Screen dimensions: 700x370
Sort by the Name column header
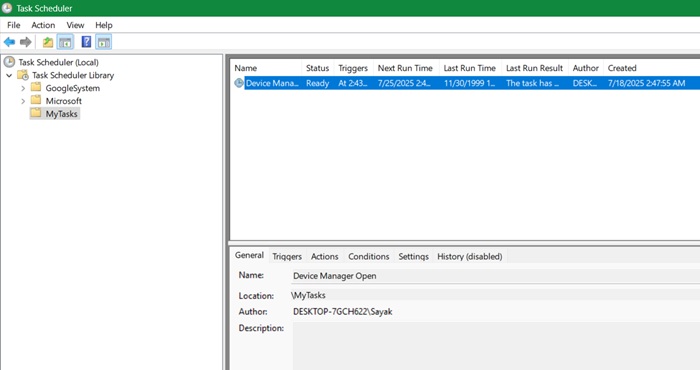(x=266, y=68)
